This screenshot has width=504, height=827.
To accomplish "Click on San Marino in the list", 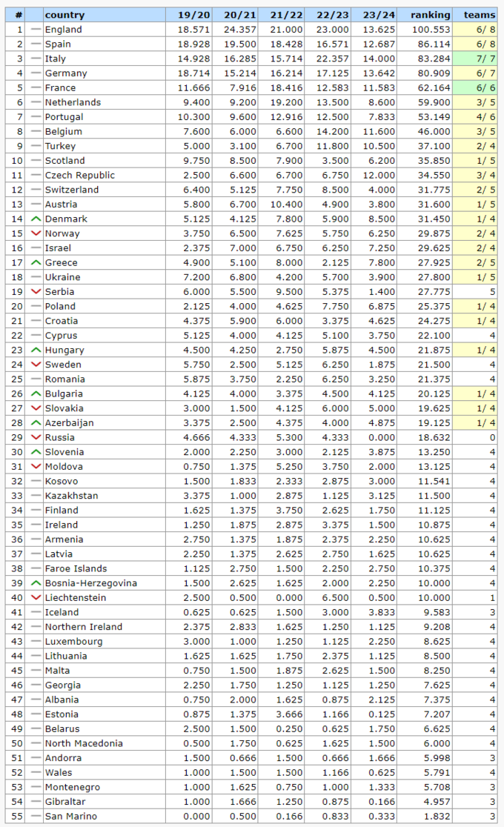I will tap(71, 816).
